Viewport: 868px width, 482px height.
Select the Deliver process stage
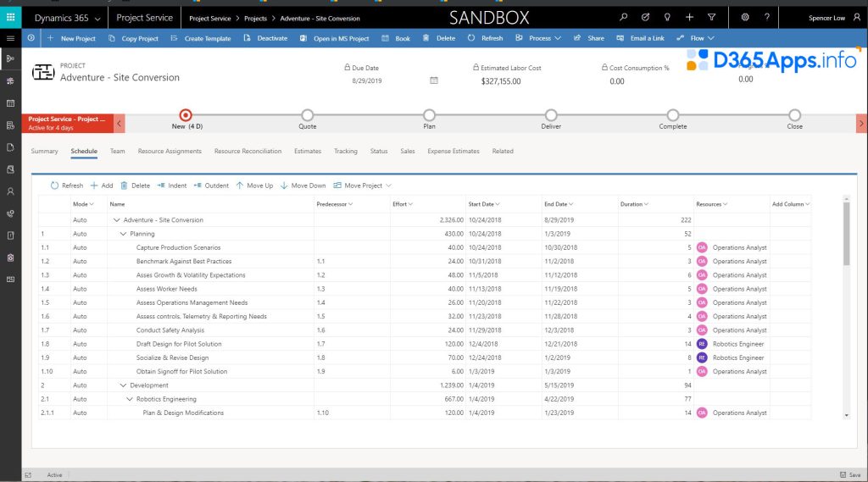[x=551, y=115]
